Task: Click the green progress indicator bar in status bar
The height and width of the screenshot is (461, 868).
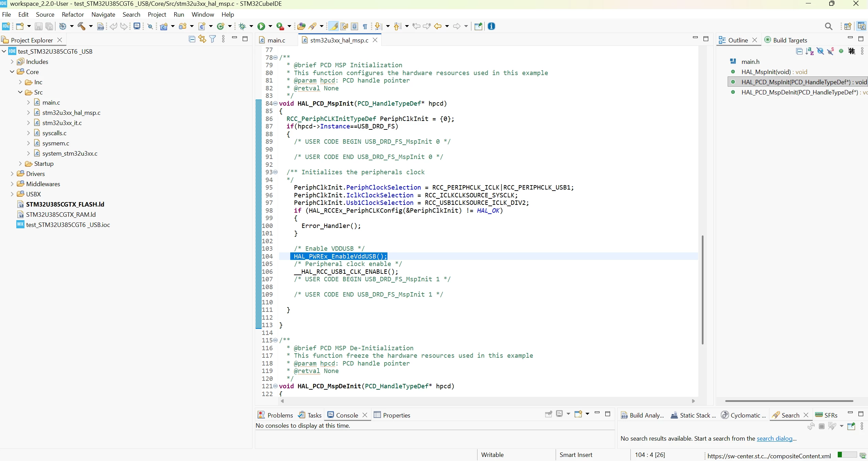Action: click(x=847, y=455)
